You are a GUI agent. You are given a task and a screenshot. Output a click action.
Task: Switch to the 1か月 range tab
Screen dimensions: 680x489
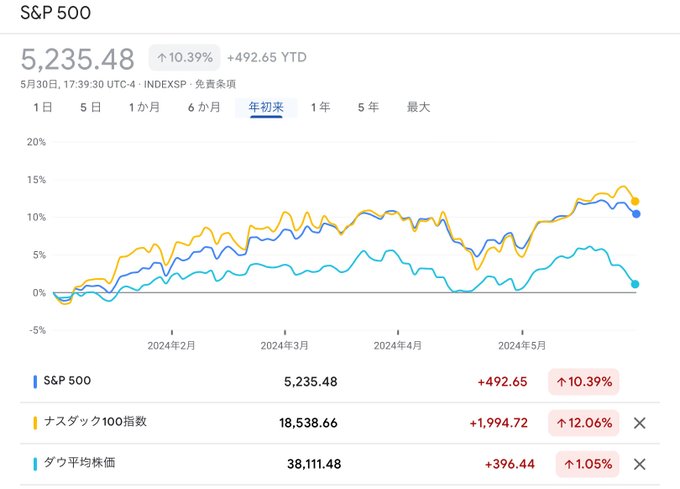click(144, 107)
